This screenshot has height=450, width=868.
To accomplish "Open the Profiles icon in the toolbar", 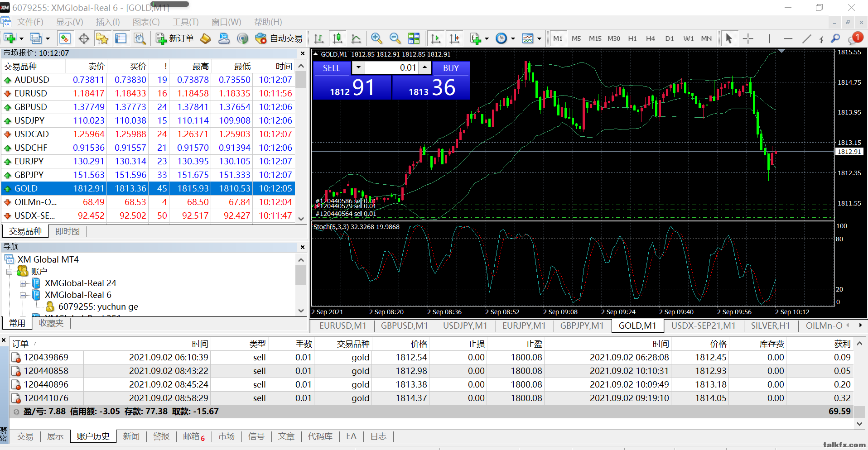I will 35,38.
